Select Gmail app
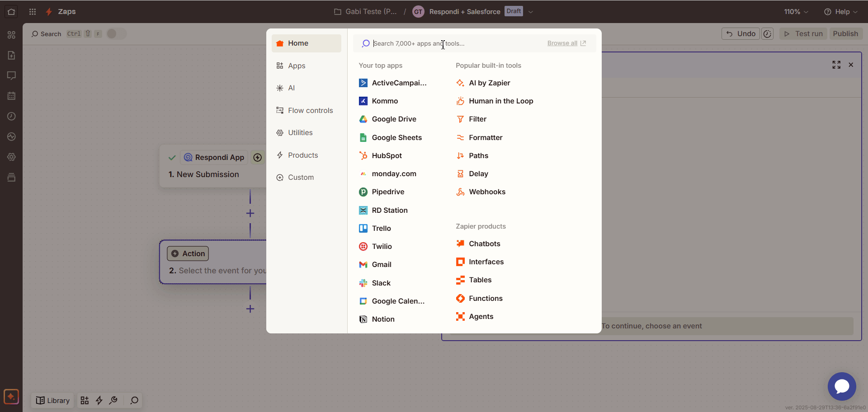This screenshot has height=412, width=868. click(375, 265)
